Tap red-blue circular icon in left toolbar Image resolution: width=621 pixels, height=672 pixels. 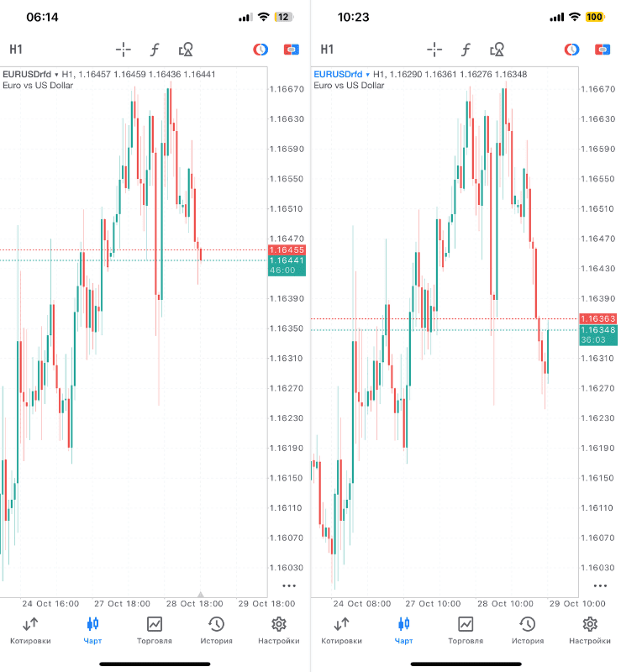[261, 50]
